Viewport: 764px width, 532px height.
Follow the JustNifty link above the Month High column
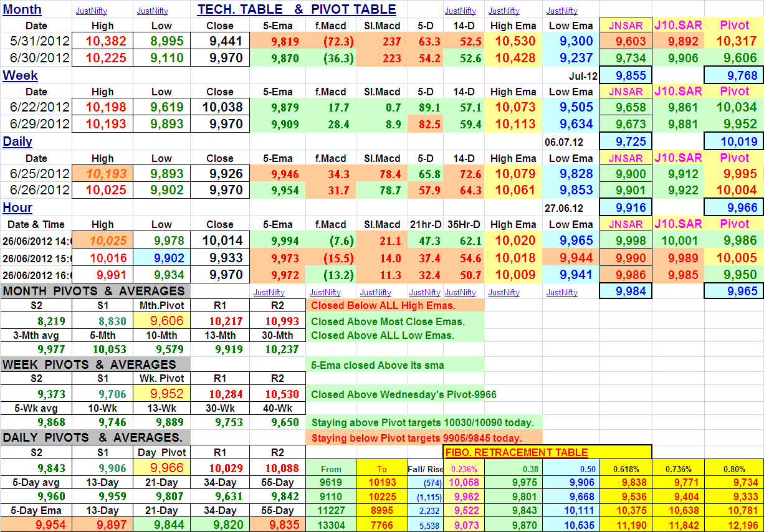(x=91, y=11)
